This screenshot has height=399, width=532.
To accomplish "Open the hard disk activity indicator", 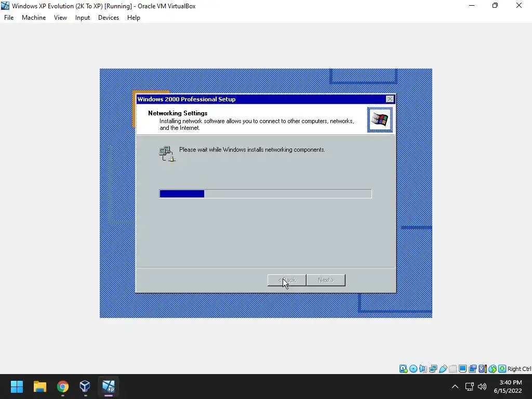I will coord(403,369).
